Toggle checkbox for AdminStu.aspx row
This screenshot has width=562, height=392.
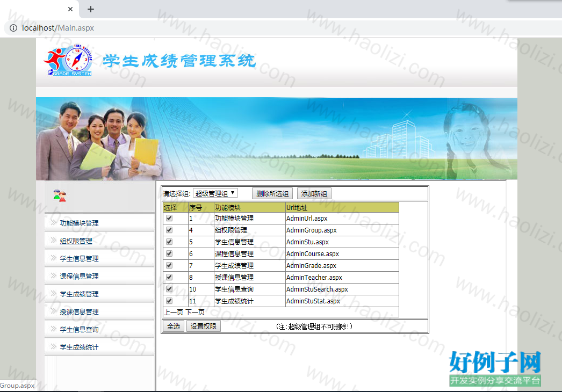point(169,242)
